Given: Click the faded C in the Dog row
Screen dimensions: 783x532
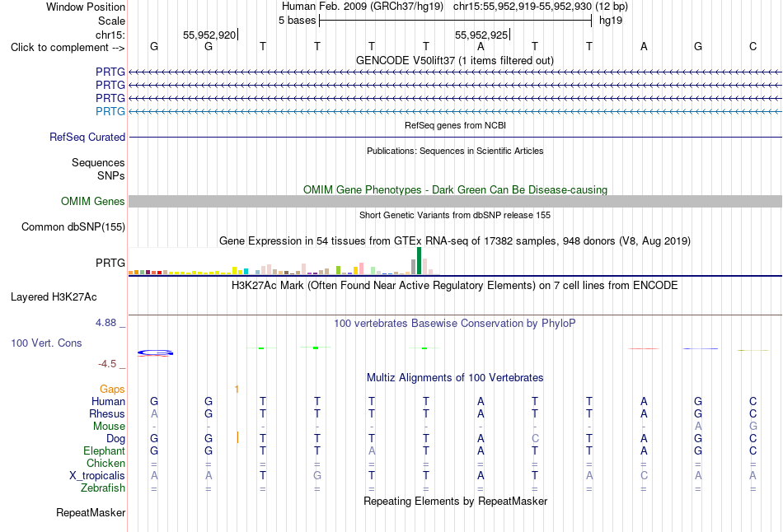Looking at the screenshot, I should [x=535, y=438].
